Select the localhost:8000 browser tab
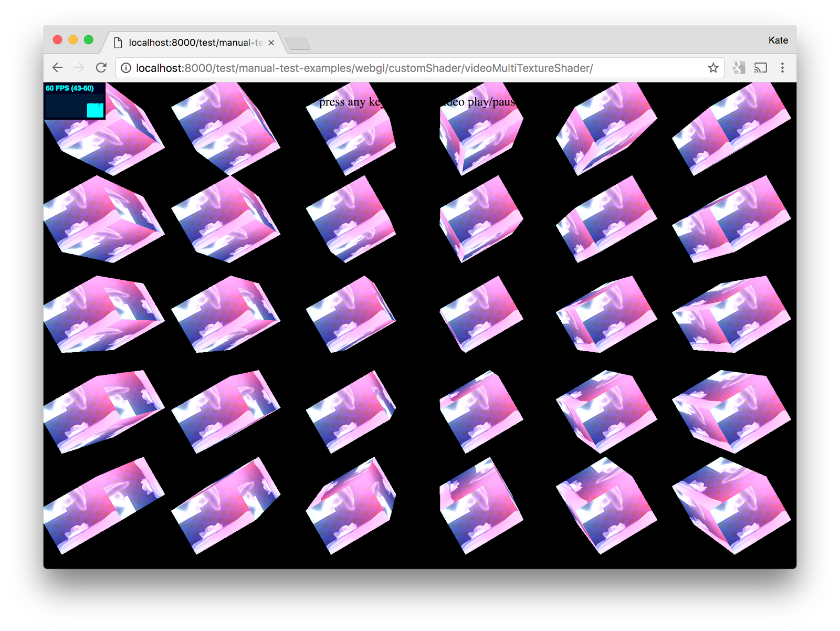The height and width of the screenshot is (631, 840). pyautogui.click(x=189, y=43)
